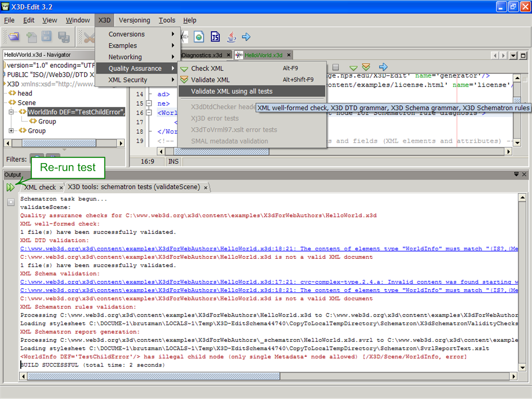Open the Tools menu
This screenshot has height=399, width=532.
[x=167, y=20]
